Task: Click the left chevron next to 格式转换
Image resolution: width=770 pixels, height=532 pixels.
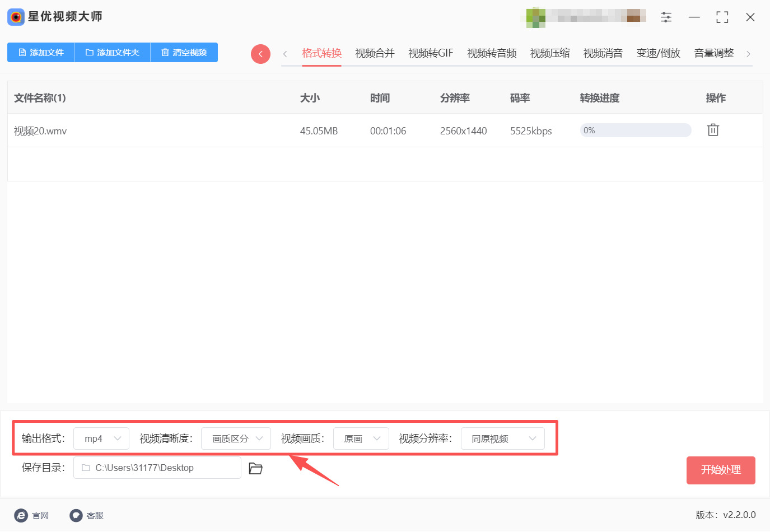Action: pyautogui.click(x=285, y=53)
